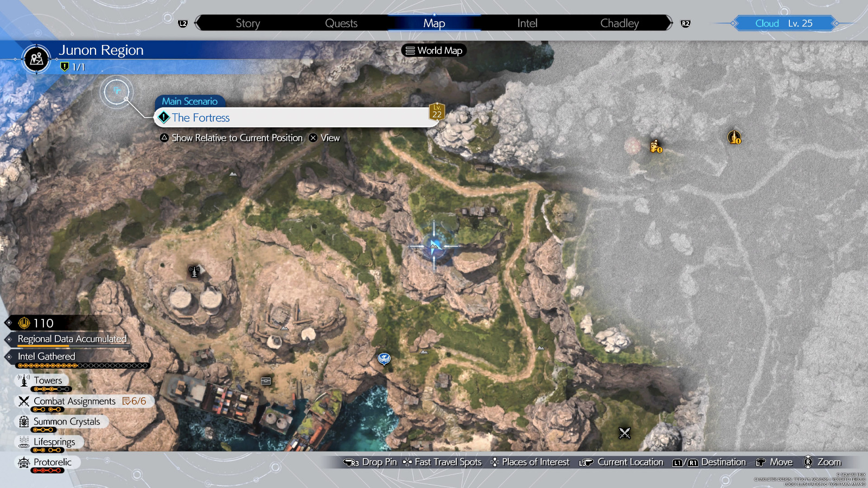Click the moogle merchant marker with exclamation mark
The image size is (868, 488).
(x=655, y=147)
